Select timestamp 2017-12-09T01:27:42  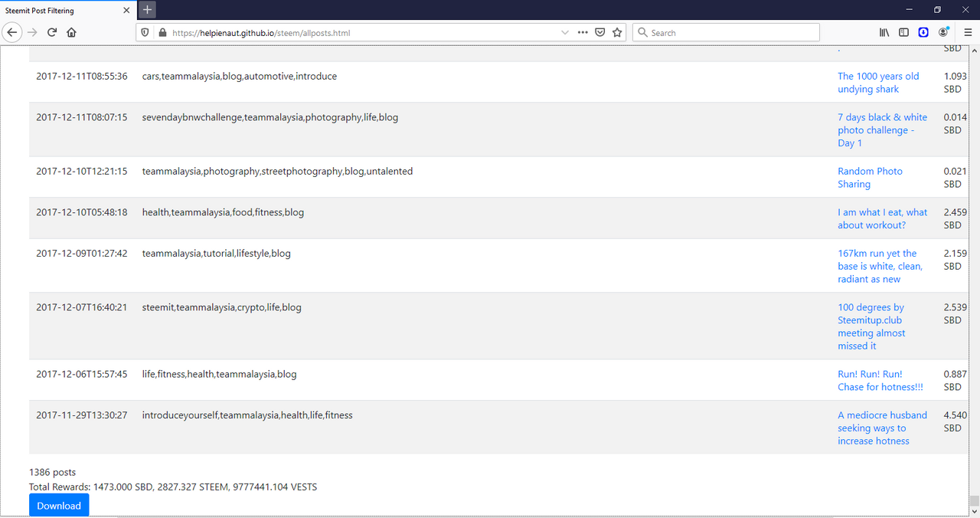tap(82, 254)
